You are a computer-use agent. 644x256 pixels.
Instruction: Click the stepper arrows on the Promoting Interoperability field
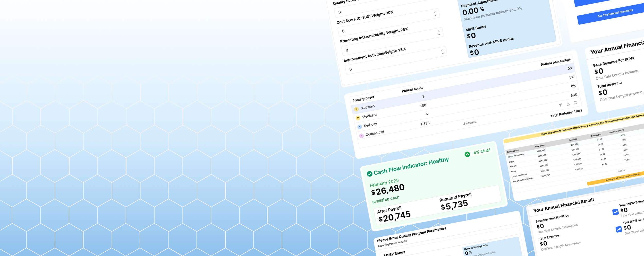point(439,33)
